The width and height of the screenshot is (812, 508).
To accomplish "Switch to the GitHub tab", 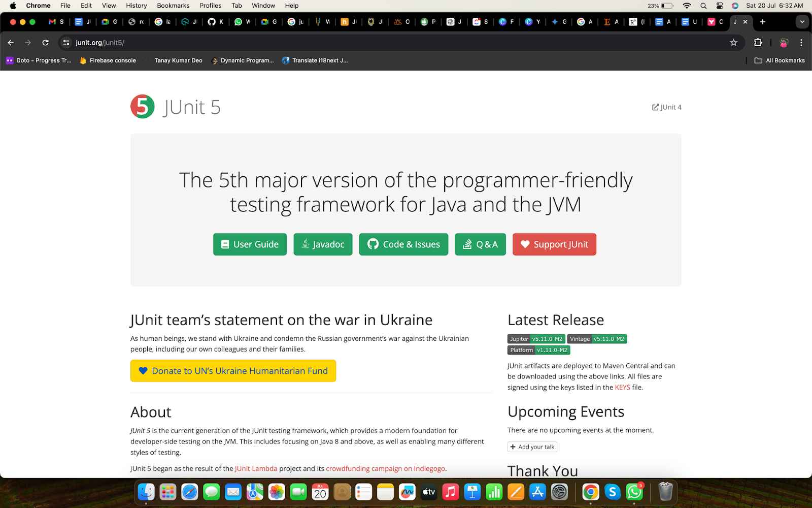I will 216,22.
